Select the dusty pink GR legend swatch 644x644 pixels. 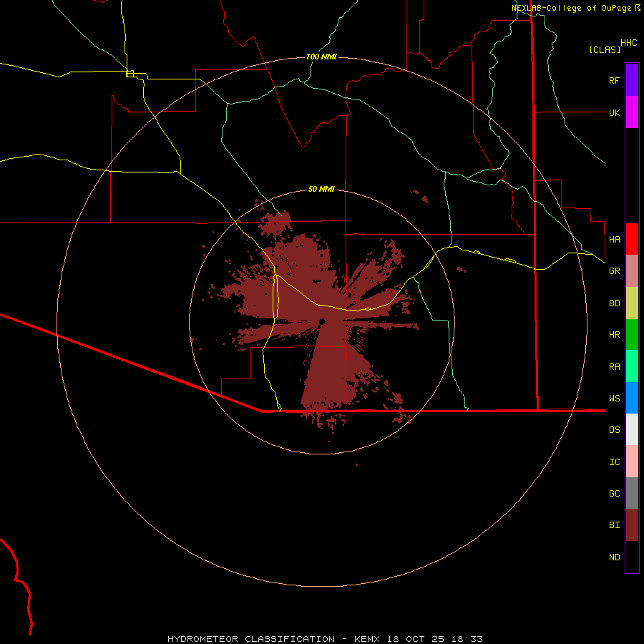tap(632, 270)
